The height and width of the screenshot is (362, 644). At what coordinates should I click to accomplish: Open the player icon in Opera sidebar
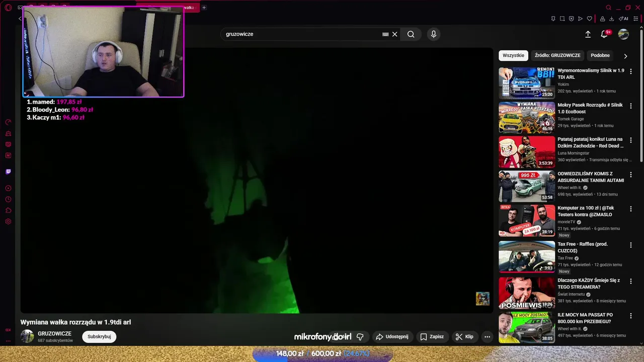pos(8,189)
